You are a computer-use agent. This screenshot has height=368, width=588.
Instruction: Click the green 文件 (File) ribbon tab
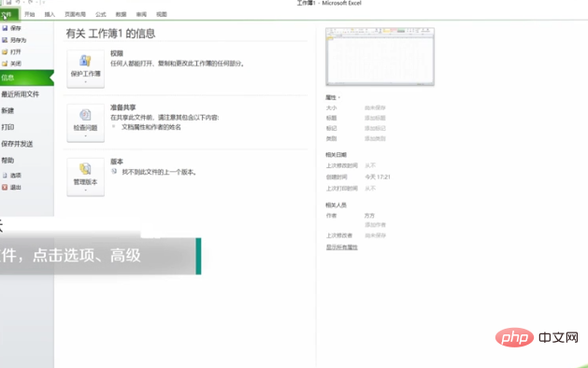(x=9, y=15)
